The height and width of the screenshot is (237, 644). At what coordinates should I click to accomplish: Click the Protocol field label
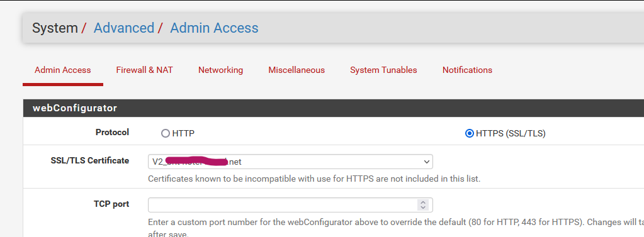[x=112, y=132]
